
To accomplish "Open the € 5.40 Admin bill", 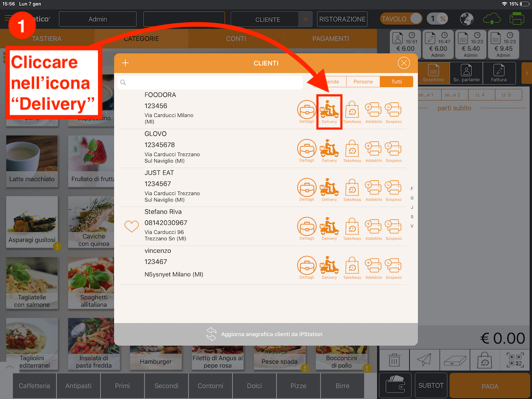I will coord(471,45).
